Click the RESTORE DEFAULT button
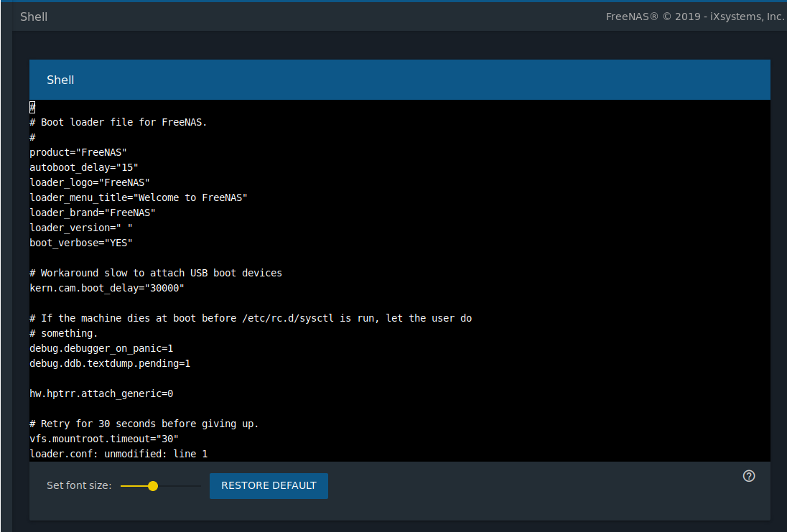 pos(269,486)
